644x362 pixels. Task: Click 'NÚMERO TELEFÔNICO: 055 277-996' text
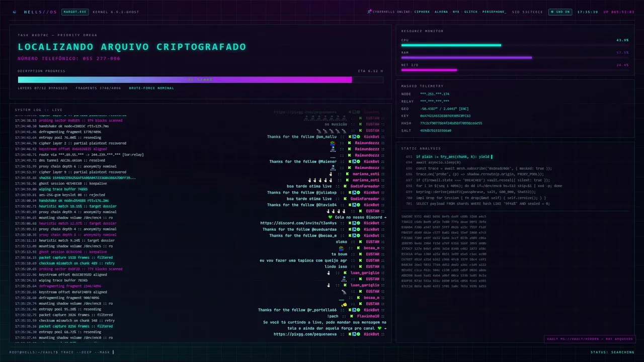(69, 59)
